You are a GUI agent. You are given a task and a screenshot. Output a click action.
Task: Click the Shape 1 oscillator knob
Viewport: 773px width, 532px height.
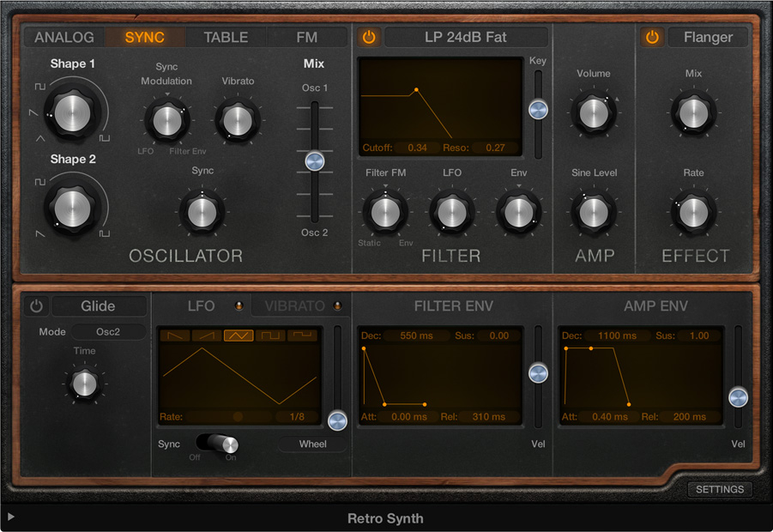point(73,111)
